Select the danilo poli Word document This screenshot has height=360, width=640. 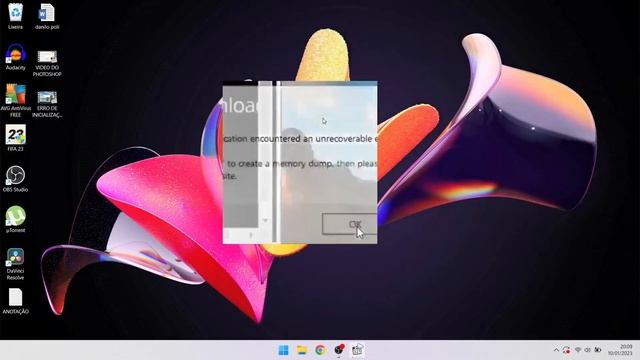coord(47,16)
